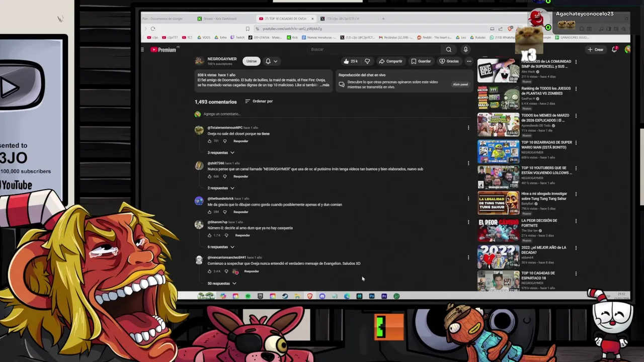This screenshot has height=362, width=644.
Task: Reply to @Sharom7up with Responder
Action: (x=242, y=235)
